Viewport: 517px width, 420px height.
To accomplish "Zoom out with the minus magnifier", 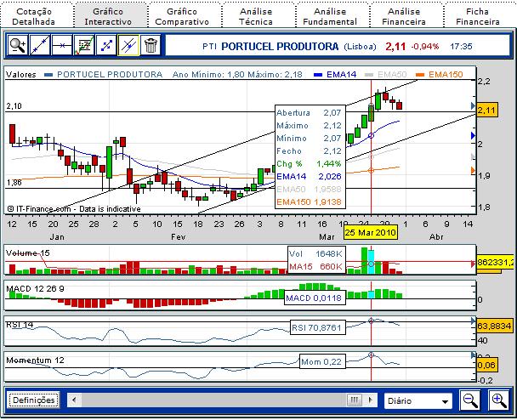I will point(470,400).
